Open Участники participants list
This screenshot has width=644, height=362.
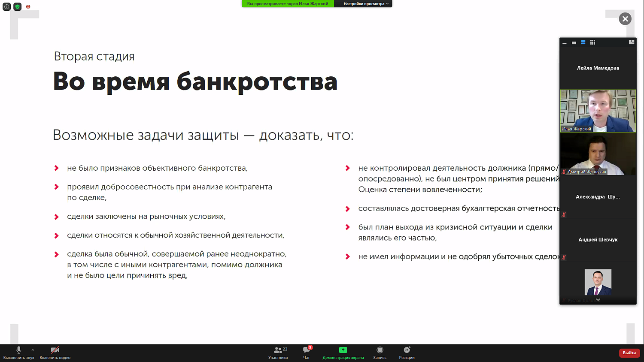pos(278,353)
